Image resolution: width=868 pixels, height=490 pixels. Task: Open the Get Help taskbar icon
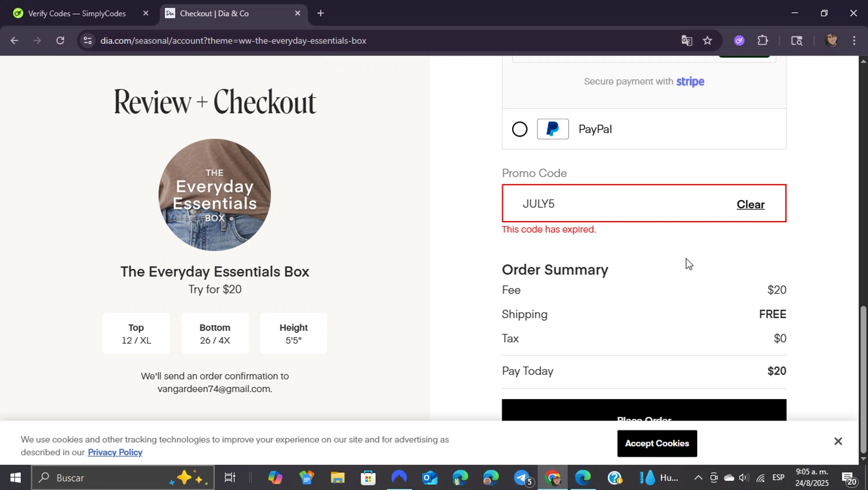(615, 478)
